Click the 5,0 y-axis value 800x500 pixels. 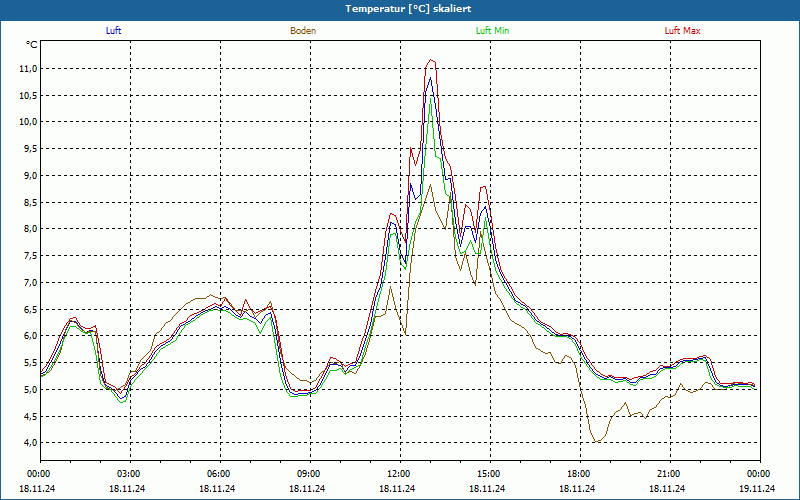[30, 389]
